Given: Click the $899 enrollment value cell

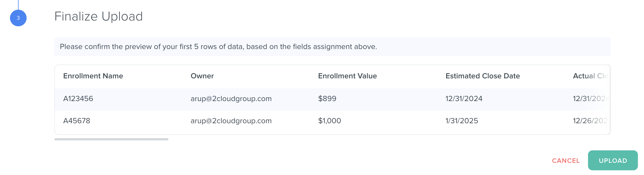Looking at the screenshot, I should pyautogui.click(x=327, y=99).
